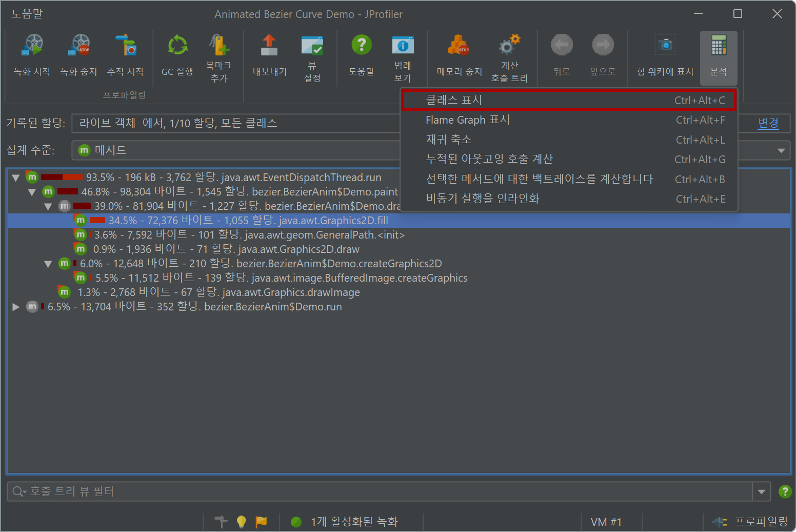Select the java.awt.Graphics2D.draw row
The height and width of the screenshot is (532, 796).
(x=399, y=249)
